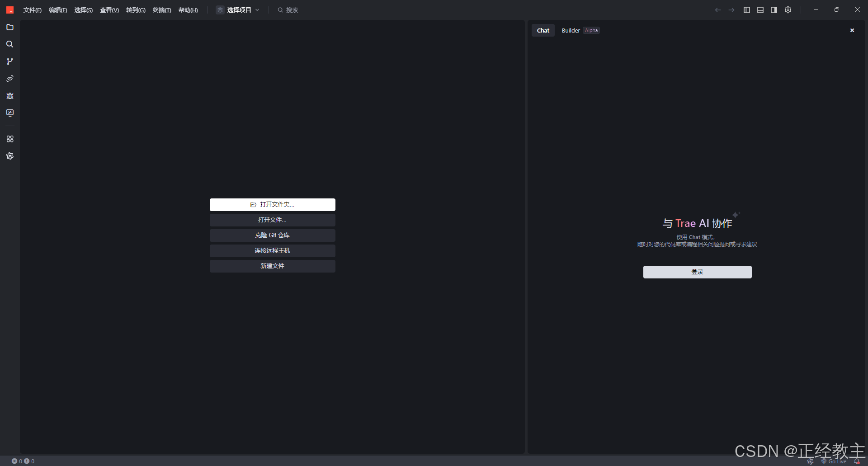This screenshot has height=466, width=868.
Task: Close the Chat panel with X
Action: tap(852, 30)
